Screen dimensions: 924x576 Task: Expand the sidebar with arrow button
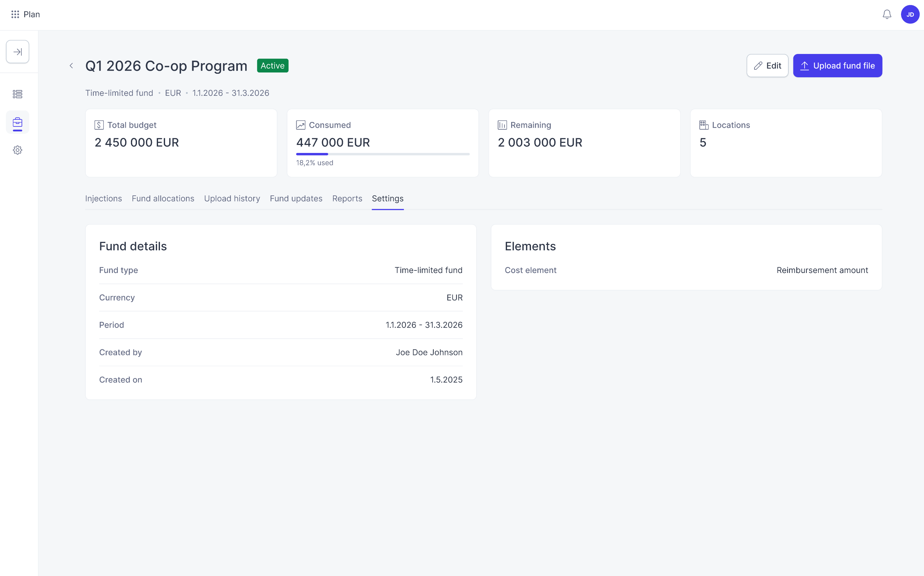pyautogui.click(x=18, y=52)
